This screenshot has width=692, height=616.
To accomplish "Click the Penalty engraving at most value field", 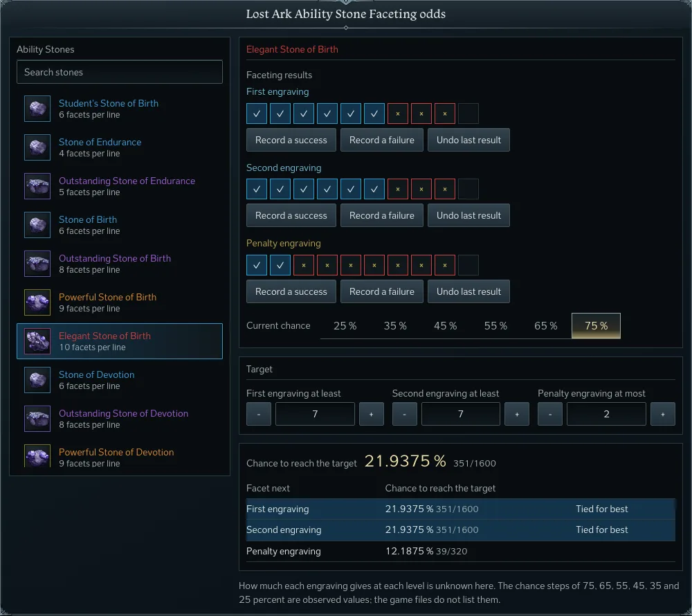I will [606, 414].
